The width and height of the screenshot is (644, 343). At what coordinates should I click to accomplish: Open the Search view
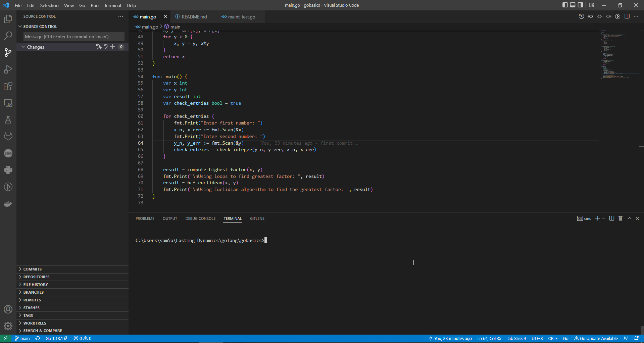[x=8, y=36]
